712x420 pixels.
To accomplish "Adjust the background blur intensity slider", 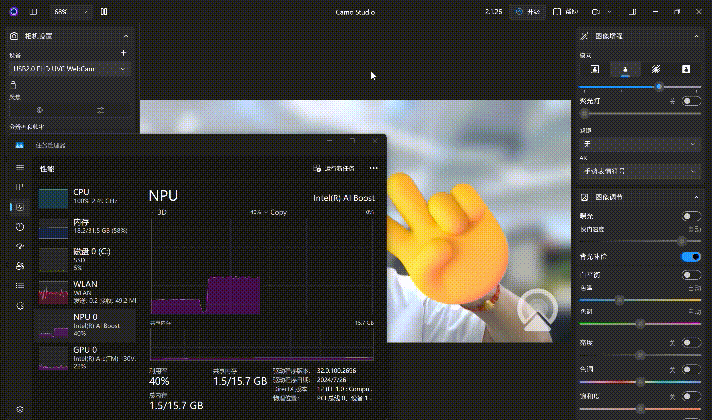I will coord(659,87).
